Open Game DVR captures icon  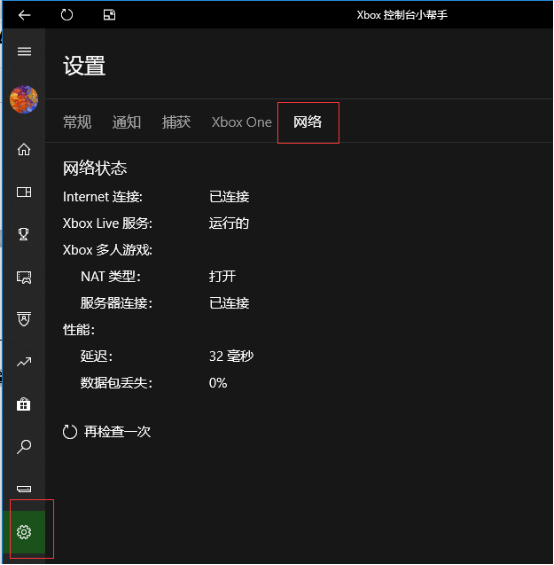24,277
